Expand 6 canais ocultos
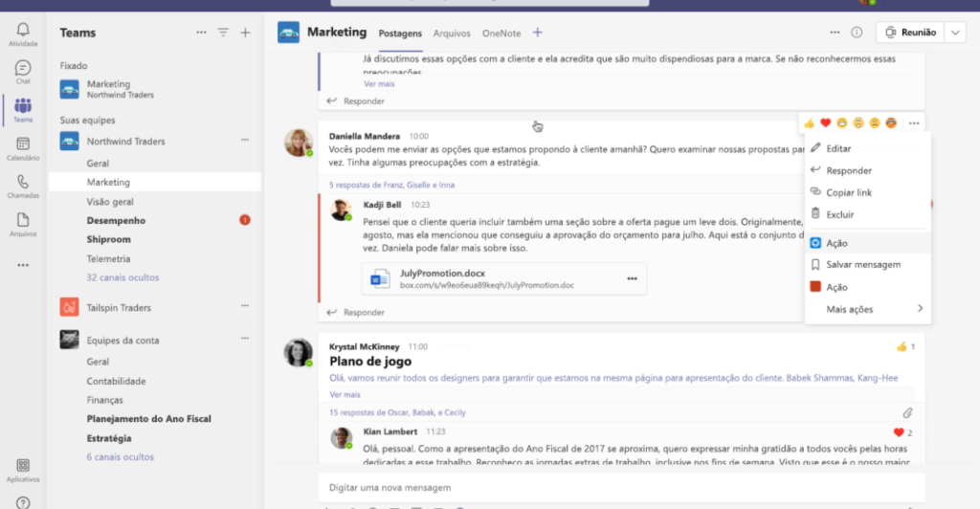This screenshot has height=509, width=980. (121, 456)
